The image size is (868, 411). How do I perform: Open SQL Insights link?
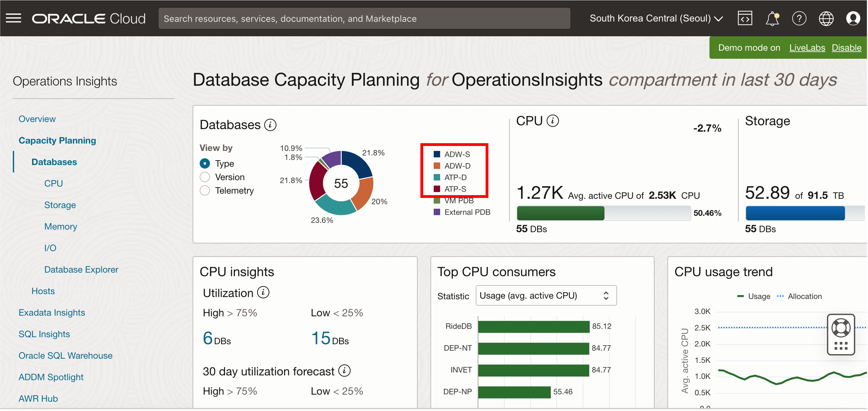tap(44, 335)
